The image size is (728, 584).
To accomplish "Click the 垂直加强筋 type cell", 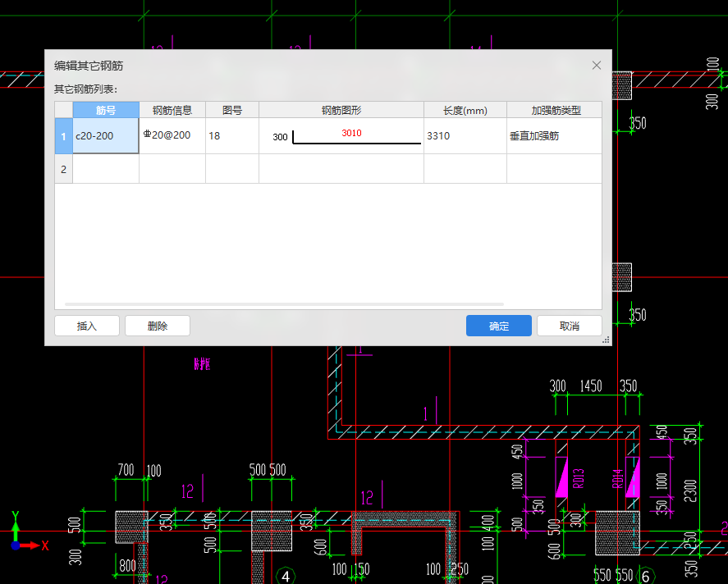I will [x=554, y=136].
